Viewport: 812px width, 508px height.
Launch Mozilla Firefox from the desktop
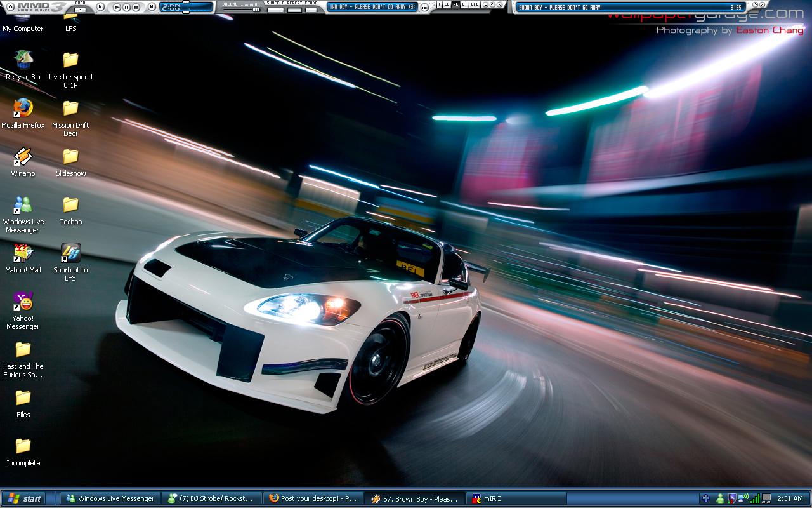coord(23,114)
